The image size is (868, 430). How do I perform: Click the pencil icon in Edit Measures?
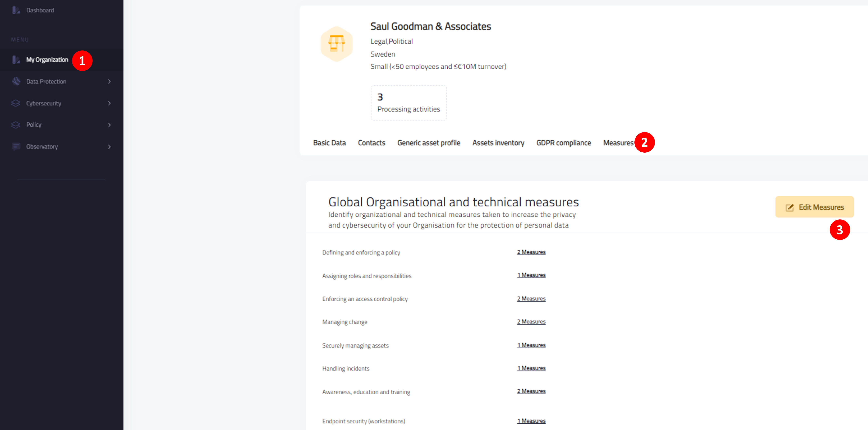click(x=790, y=207)
